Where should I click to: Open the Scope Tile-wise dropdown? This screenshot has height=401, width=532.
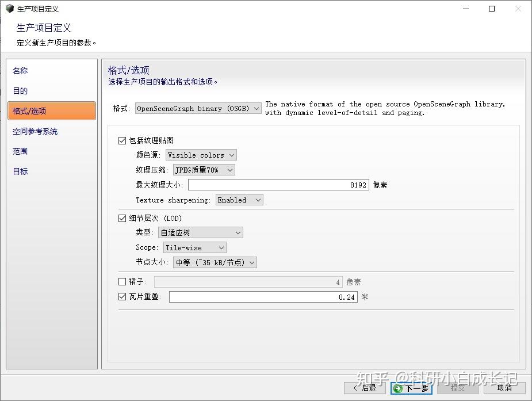point(195,247)
